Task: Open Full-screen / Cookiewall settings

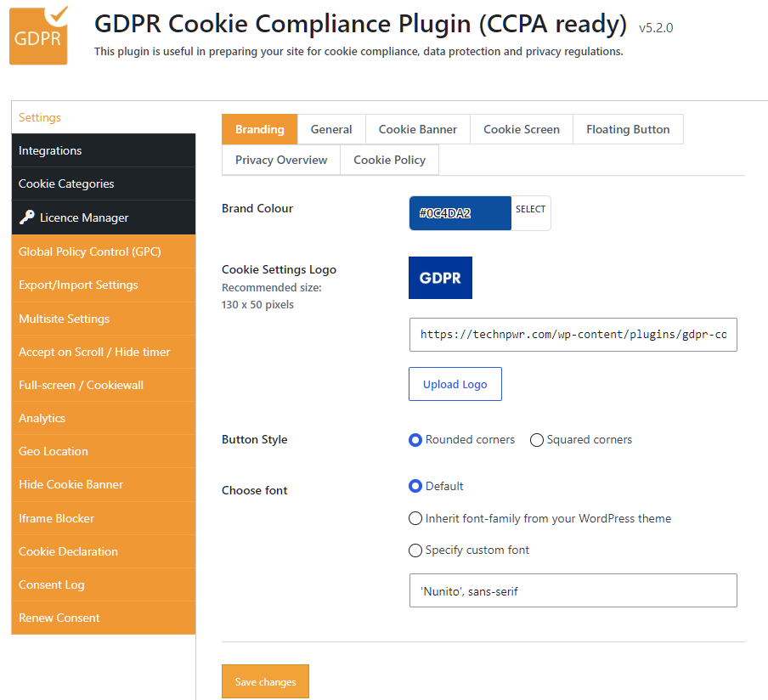Action: (104, 385)
